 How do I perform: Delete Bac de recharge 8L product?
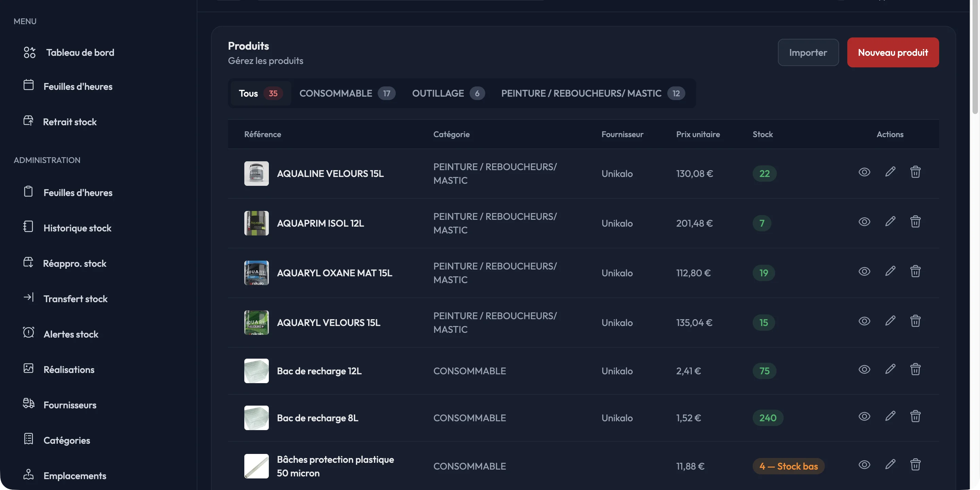pos(915,416)
